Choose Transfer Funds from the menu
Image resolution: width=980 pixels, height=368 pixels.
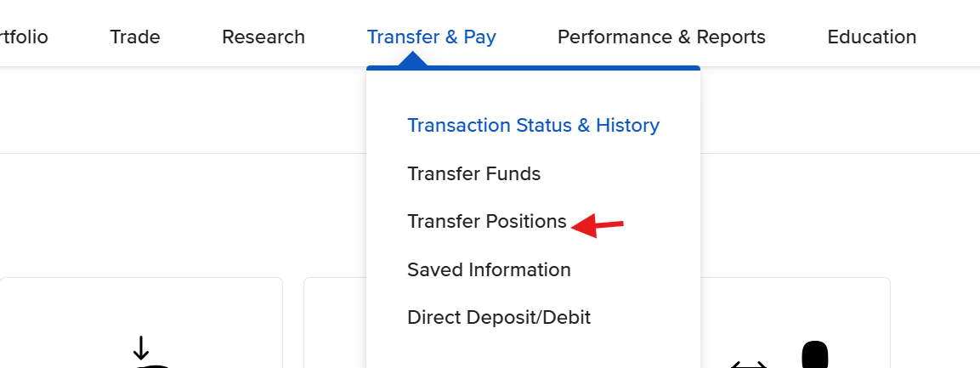coord(473,174)
